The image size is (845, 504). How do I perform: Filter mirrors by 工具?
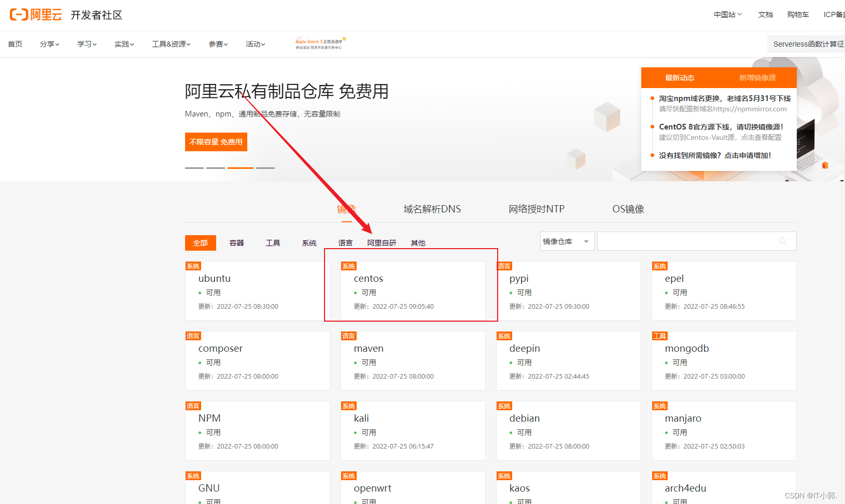click(x=273, y=243)
